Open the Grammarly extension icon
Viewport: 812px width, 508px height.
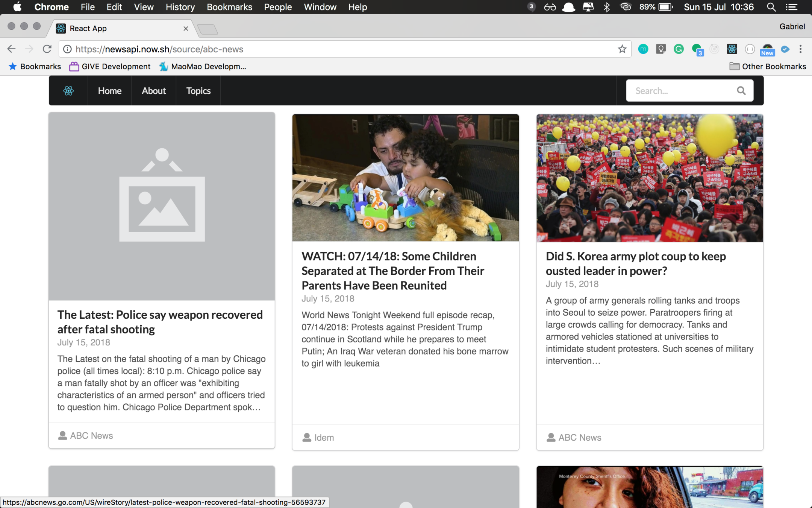(x=679, y=49)
